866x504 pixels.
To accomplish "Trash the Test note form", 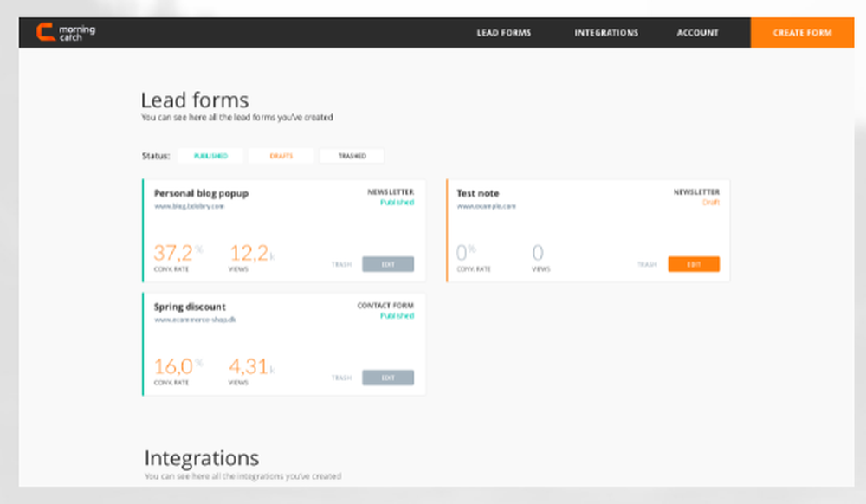I will 647,264.
